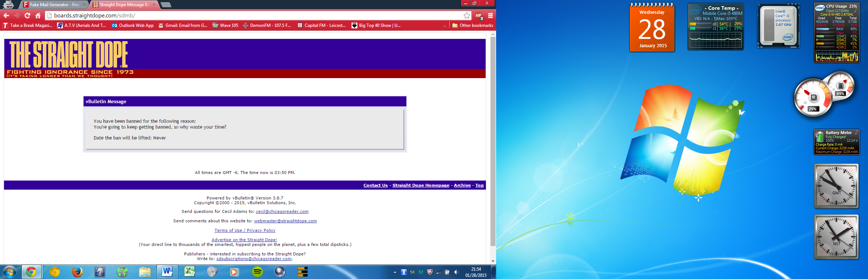
Task: Bookmark this page with the star icon
Action: tap(467, 16)
